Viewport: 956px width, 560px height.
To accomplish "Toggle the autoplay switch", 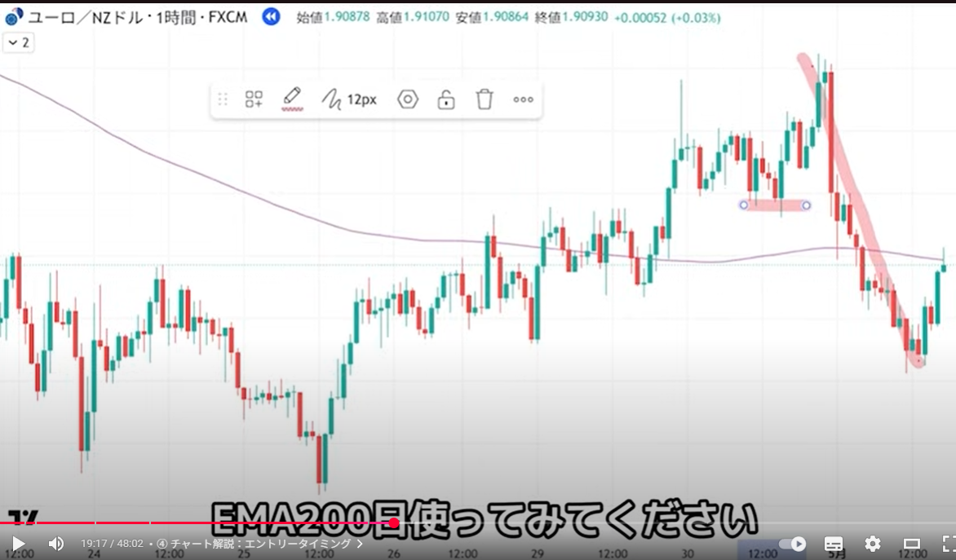I will (792, 544).
